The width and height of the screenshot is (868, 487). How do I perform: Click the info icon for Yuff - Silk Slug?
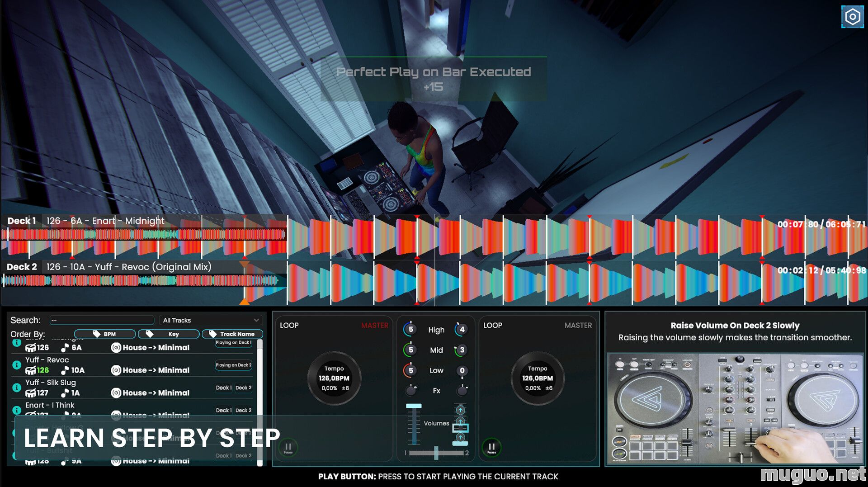17,388
